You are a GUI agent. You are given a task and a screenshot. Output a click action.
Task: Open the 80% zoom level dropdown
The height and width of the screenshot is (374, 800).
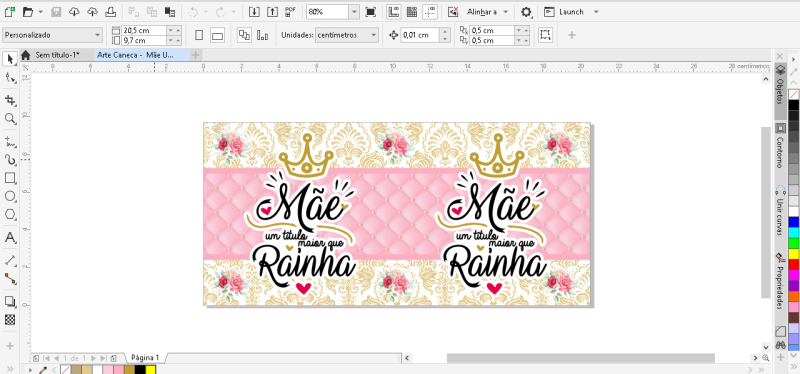354,12
